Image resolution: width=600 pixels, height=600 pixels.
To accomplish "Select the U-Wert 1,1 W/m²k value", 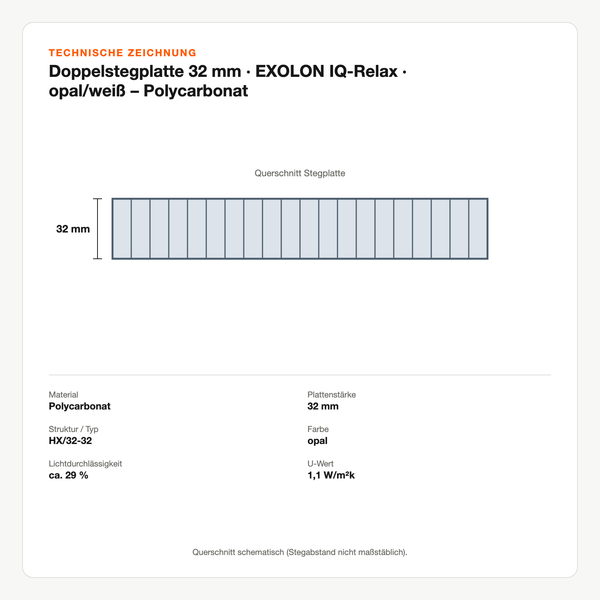I will click(331, 475).
